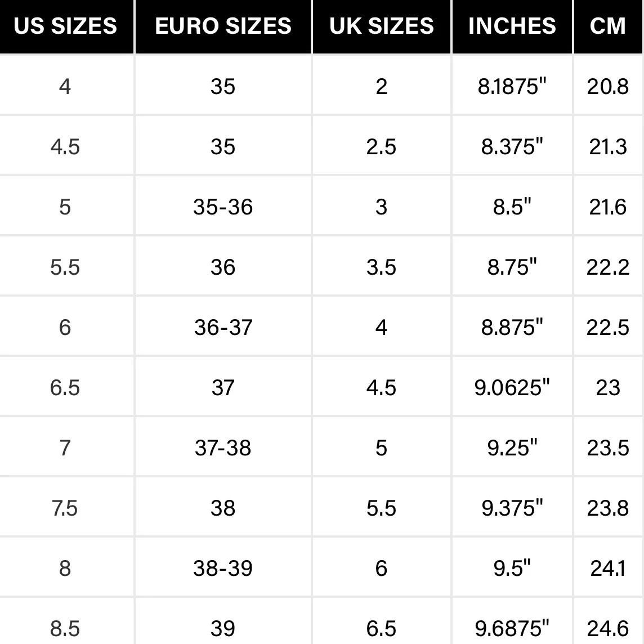This screenshot has height=644, width=644.
Task: Click the 9.6875" measurement cell
Action: pos(512,628)
